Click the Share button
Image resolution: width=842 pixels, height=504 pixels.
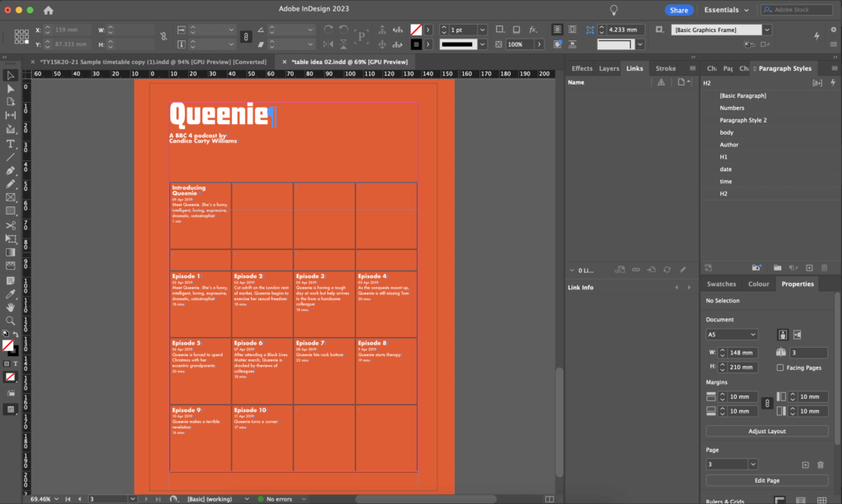678,10
